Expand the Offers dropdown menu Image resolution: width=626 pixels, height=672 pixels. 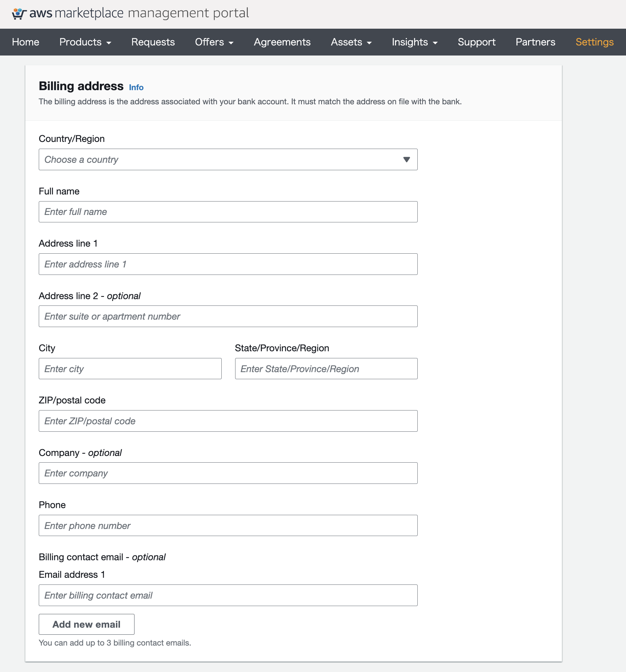pos(214,42)
